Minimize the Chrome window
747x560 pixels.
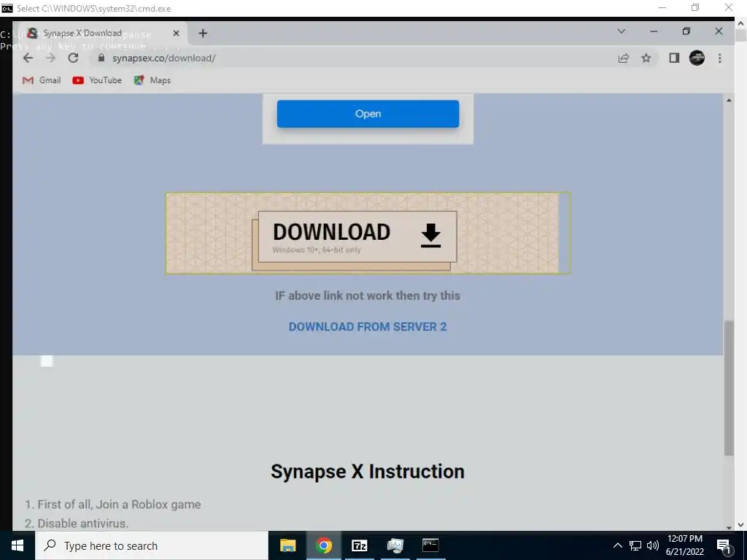tap(654, 31)
